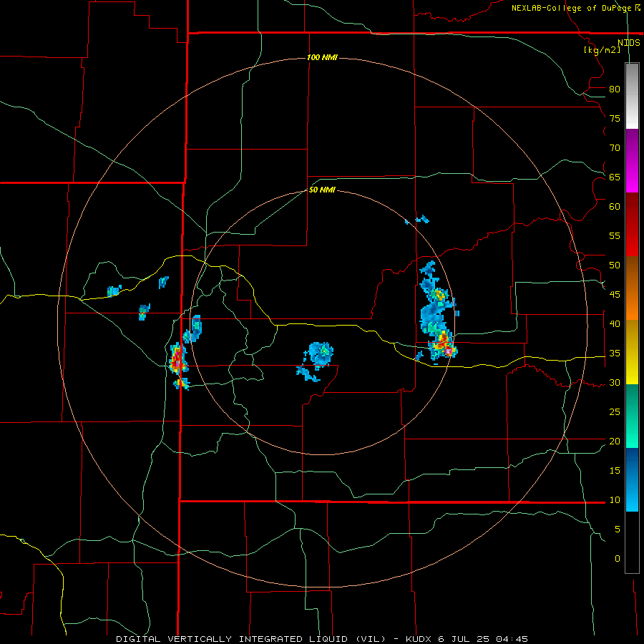Screen dimensions: 644x644
Task: Click the round blue echo near radar center
Action: [x=321, y=353]
